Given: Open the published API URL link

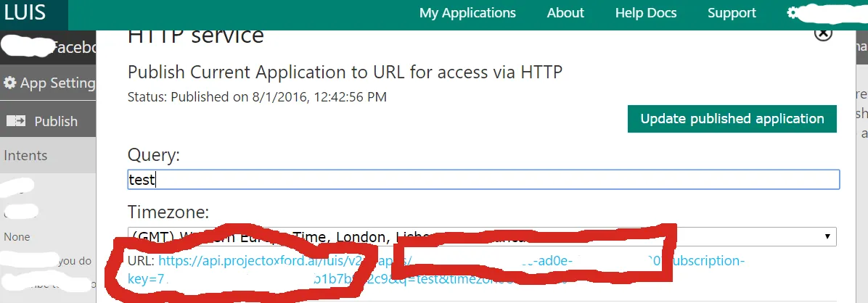Looking at the screenshot, I should click(438, 270).
